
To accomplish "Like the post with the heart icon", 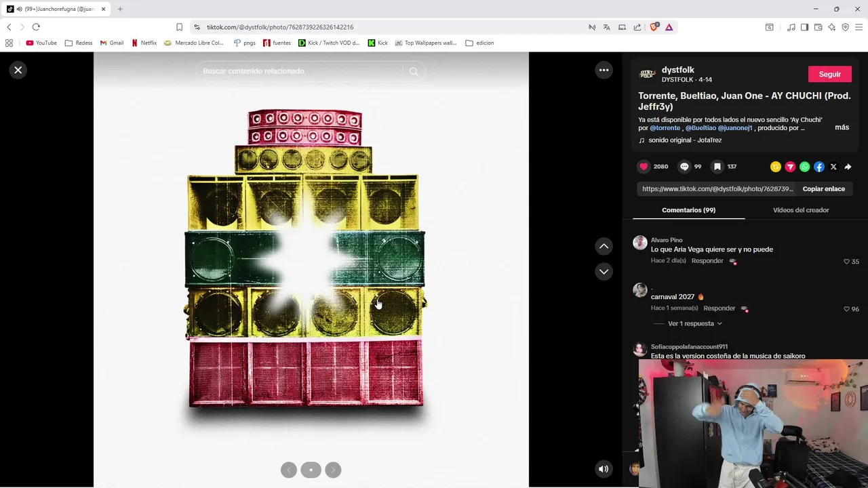I will click(644, 167).
